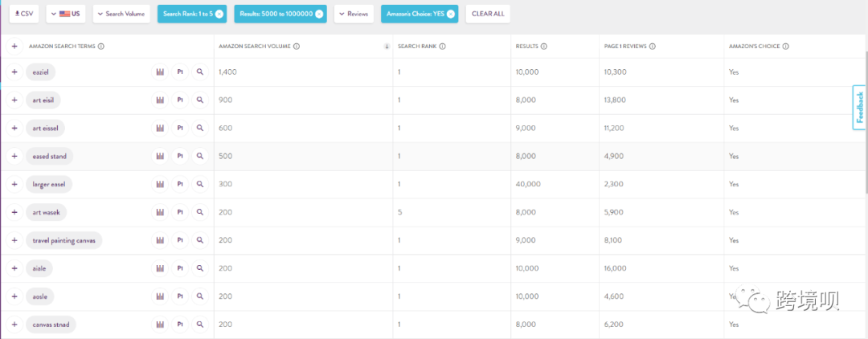The width and height of the screenshot is (868, 339).
Task: Click the P1 icon for eased stand
Action: [x=180, y=157]
